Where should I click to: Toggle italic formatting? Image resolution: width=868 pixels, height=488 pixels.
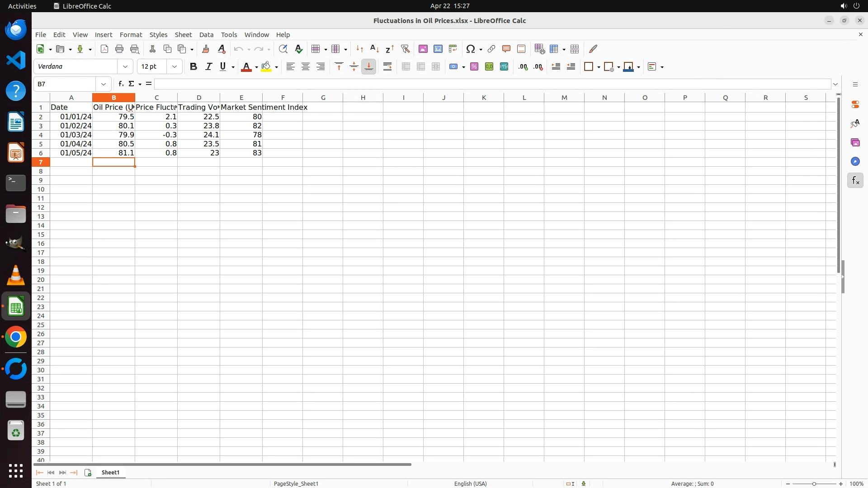click(208, 66)
